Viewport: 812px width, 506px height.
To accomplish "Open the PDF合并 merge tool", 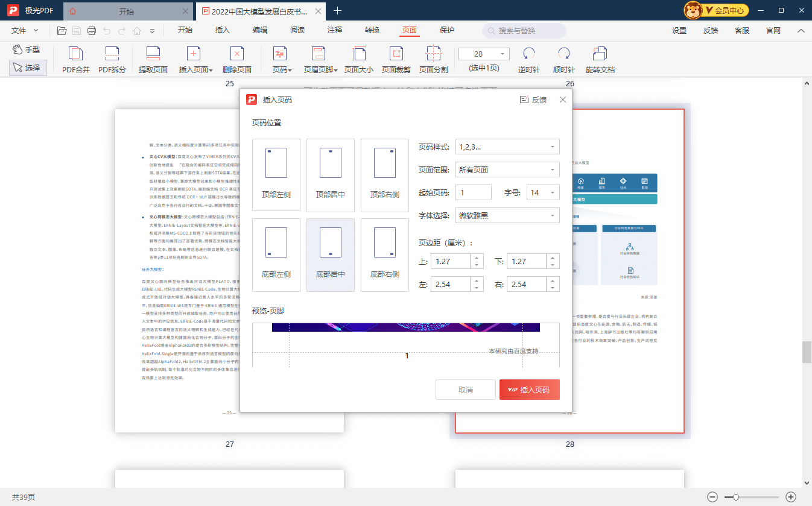I will pyautogui.click(x=76, y=60).
